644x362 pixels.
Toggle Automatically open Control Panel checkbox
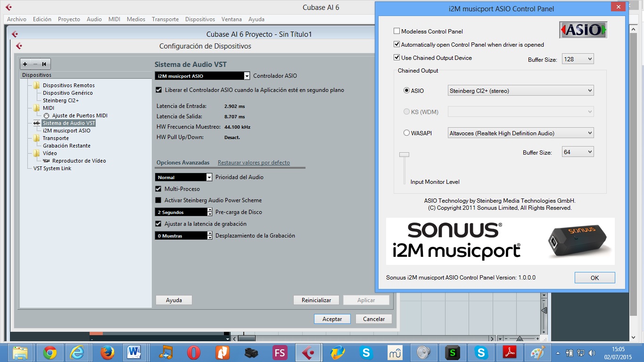coord(397,44)
